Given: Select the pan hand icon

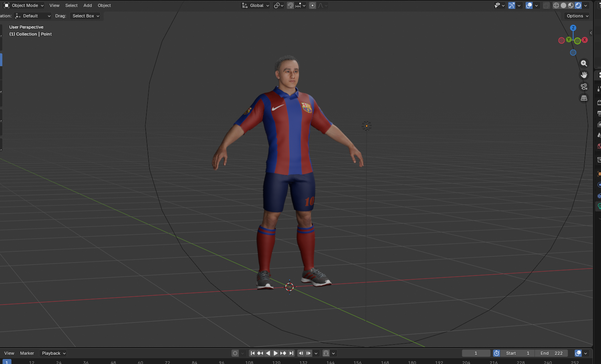Looking at the screenshot, I should [584, 75].
